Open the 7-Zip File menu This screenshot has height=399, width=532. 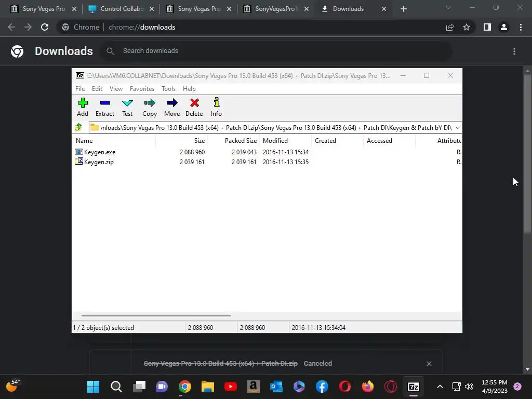[80, 88]
